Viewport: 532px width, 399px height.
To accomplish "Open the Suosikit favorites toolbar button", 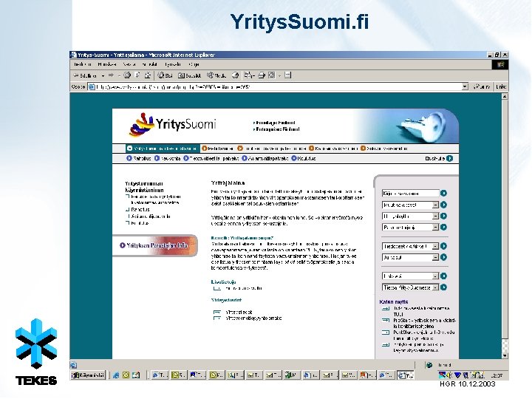I will 190,75.
